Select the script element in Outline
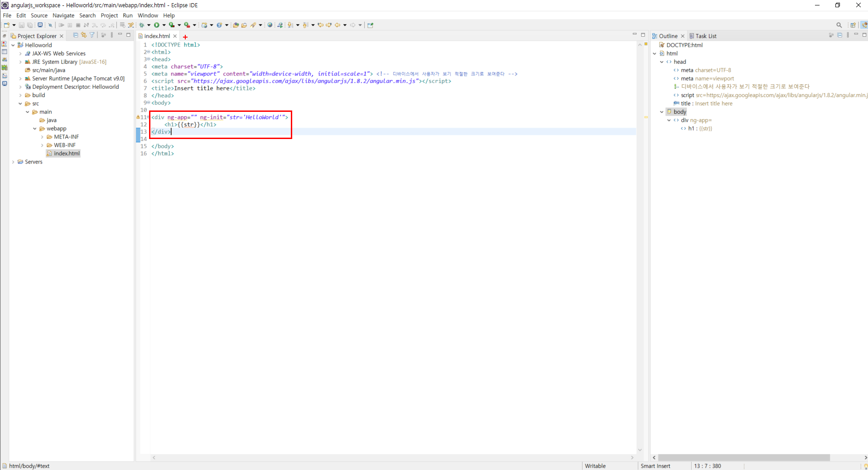The image size is (868, 470). pos(770,95)
